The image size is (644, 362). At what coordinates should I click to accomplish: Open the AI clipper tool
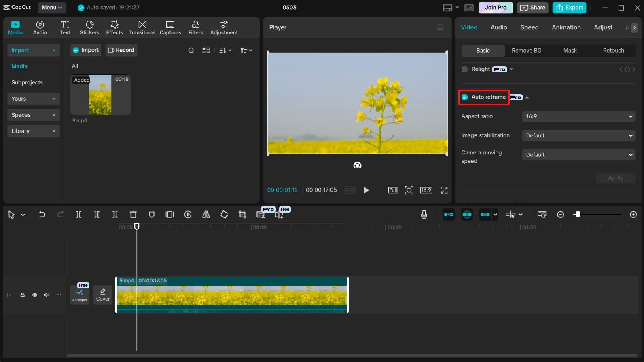pos(80,295)
